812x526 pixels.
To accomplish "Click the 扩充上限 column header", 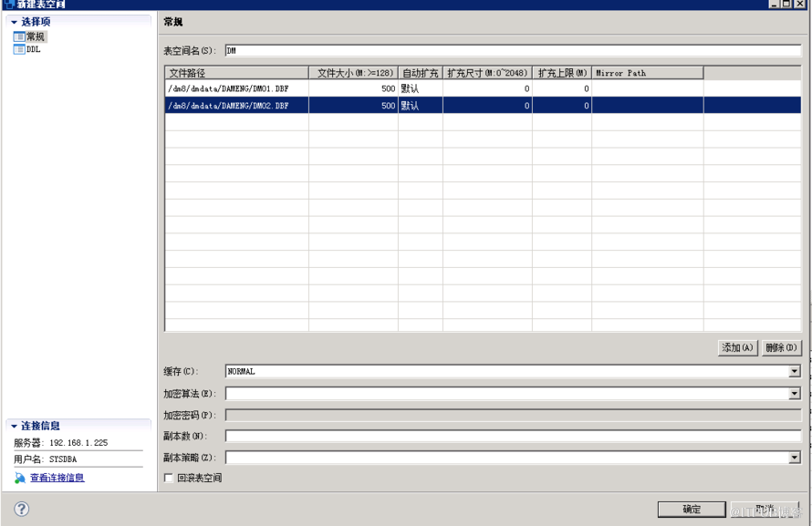I will [562, 73].
